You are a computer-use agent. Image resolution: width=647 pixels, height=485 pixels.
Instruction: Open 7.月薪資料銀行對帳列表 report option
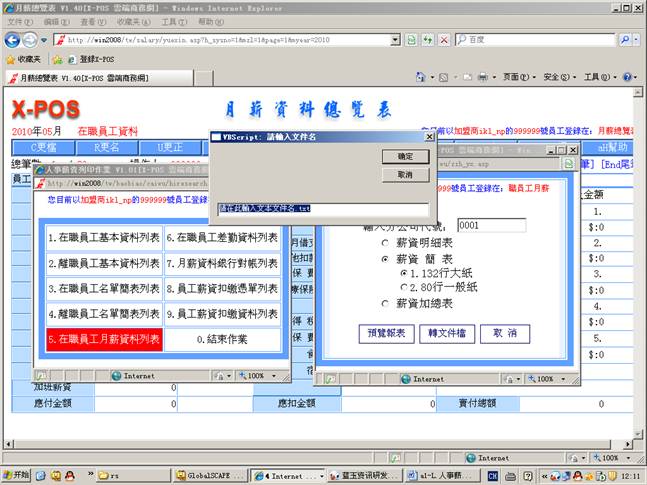coord(222,264)
